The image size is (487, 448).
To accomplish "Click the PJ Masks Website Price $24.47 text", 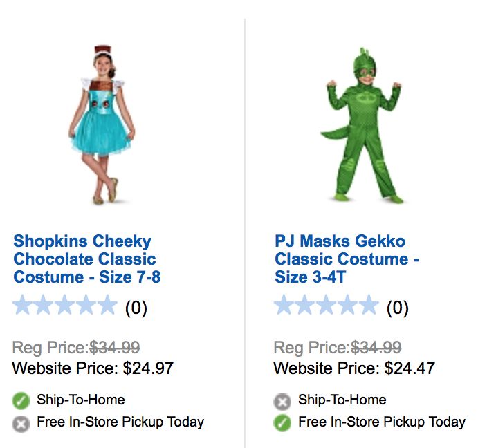I will click(354, 368).
